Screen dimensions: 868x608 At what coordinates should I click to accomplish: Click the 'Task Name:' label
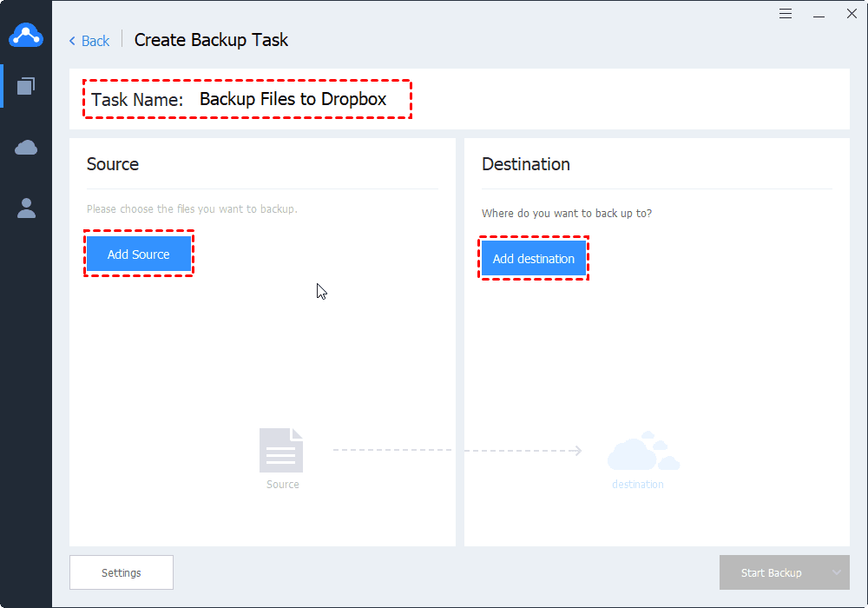click(137, 100)
